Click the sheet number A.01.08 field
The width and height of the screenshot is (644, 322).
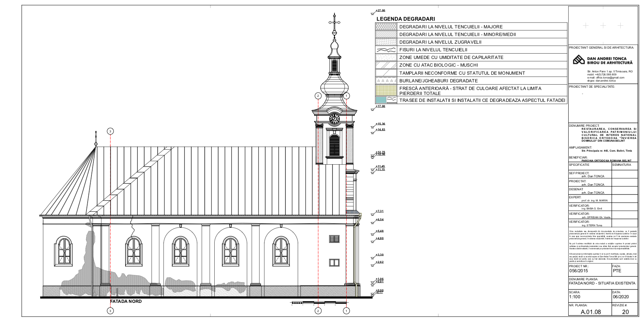pos(590,312)
